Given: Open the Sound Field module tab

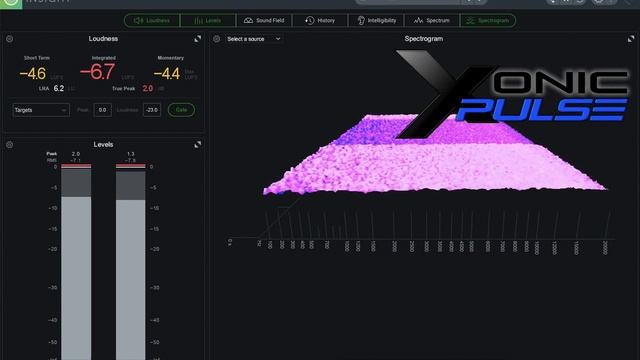Looking at the screenshot, I should (264, 20).
